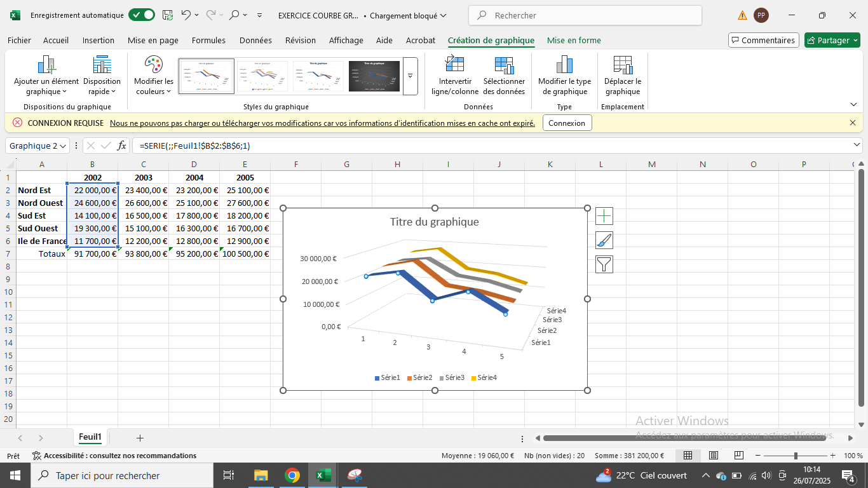The image size is (868, 488).
Task: Switch to Normal view in status bar
Action: (688, 456)
